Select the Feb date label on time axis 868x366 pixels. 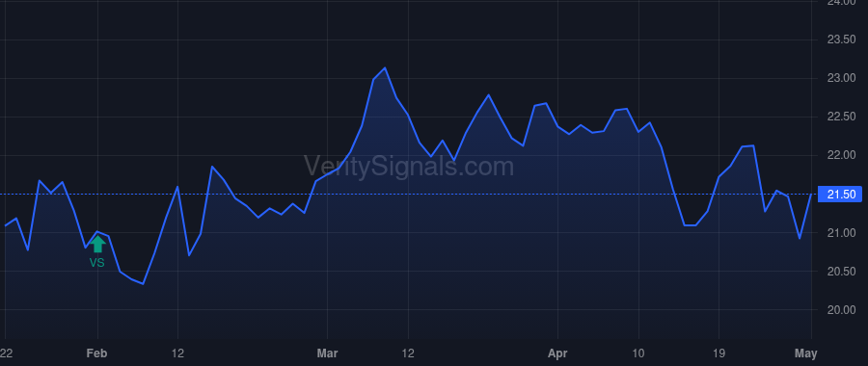pyautogui.click(x=97, y=353)
